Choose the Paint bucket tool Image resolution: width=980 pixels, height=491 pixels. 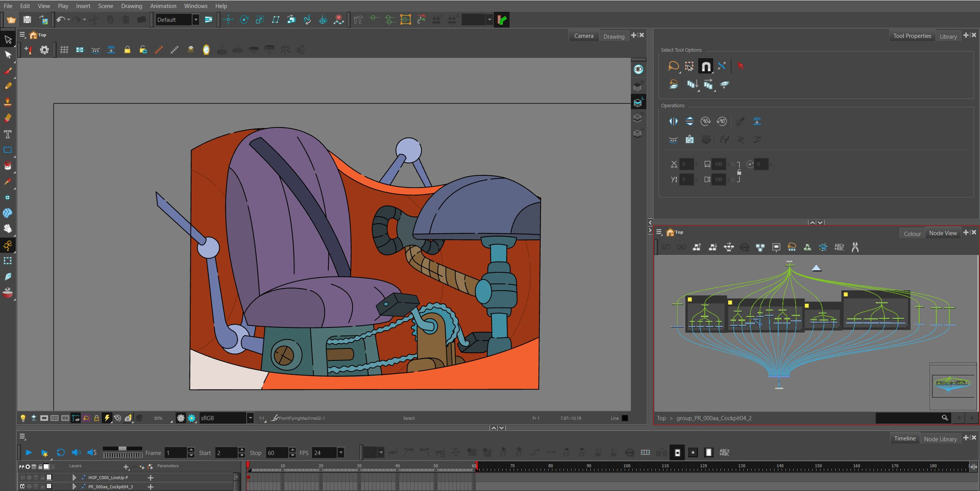(8, 165)
